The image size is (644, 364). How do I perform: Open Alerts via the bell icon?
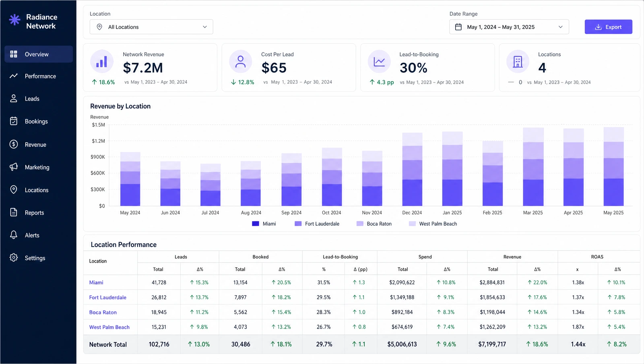coord(14,235)
